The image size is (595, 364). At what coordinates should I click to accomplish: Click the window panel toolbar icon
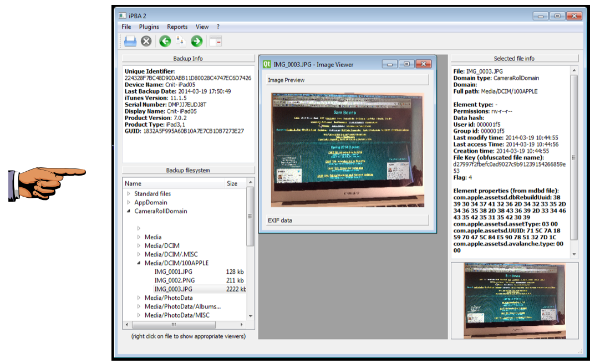pyautogui.click(x=216, y=41)
